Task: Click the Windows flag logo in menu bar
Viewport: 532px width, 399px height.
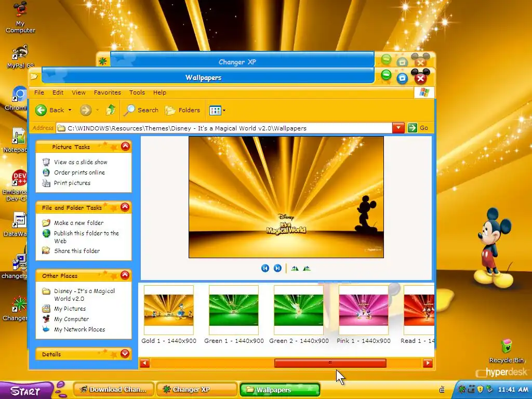Action: pos(424,92)
